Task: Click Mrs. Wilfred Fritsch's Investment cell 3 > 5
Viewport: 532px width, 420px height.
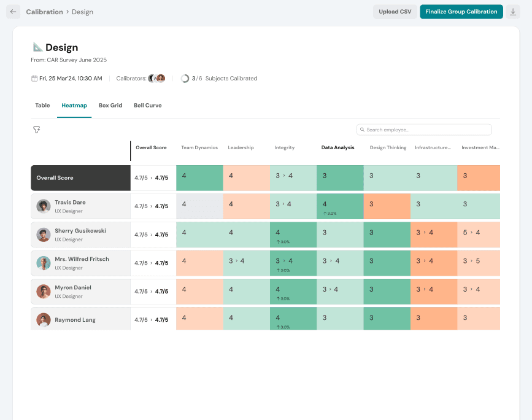Action: point(479,263)
